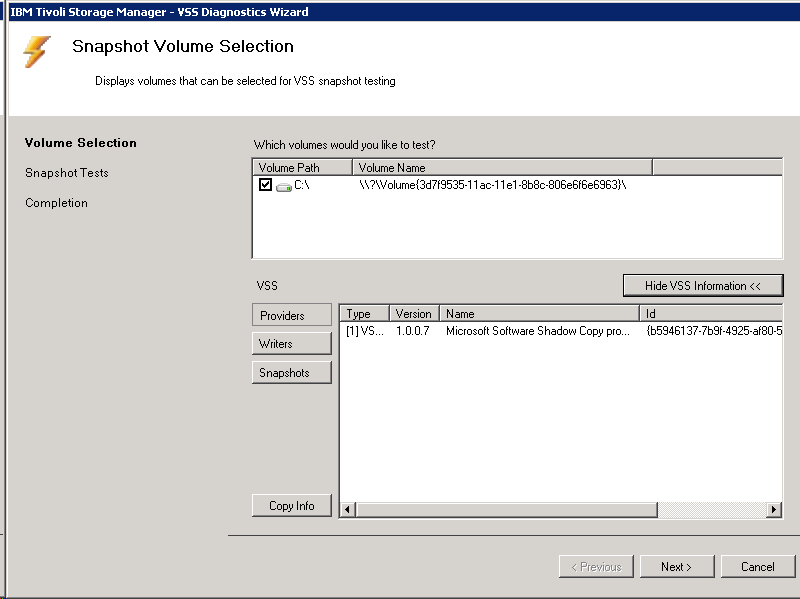Sort providers by Type column

(x=364, y=314)
